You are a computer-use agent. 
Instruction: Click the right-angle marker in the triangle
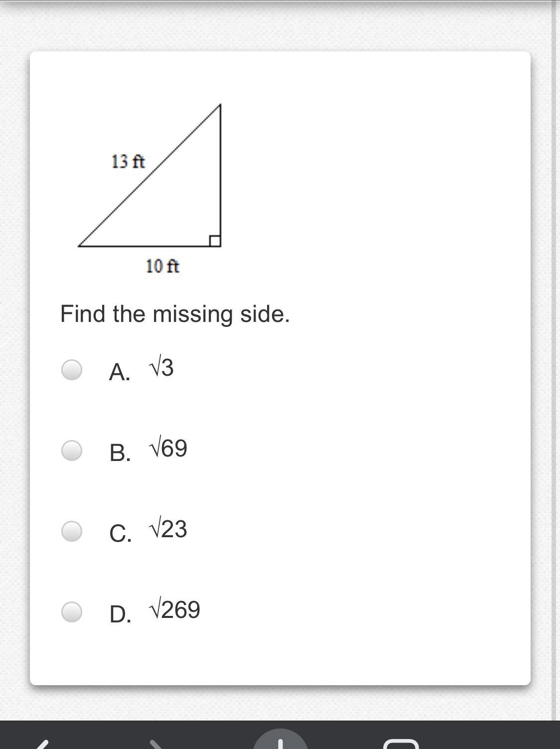pyautogui.click(x=215, y=241)
